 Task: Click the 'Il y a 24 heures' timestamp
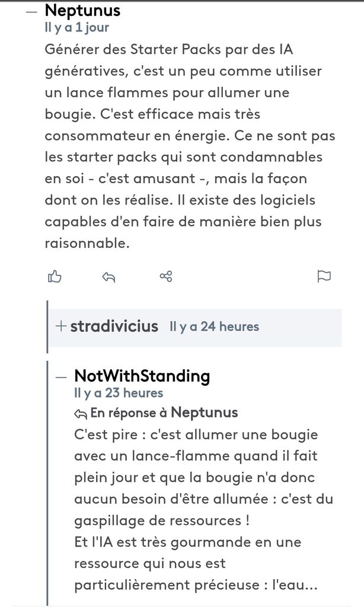(214, 327)
